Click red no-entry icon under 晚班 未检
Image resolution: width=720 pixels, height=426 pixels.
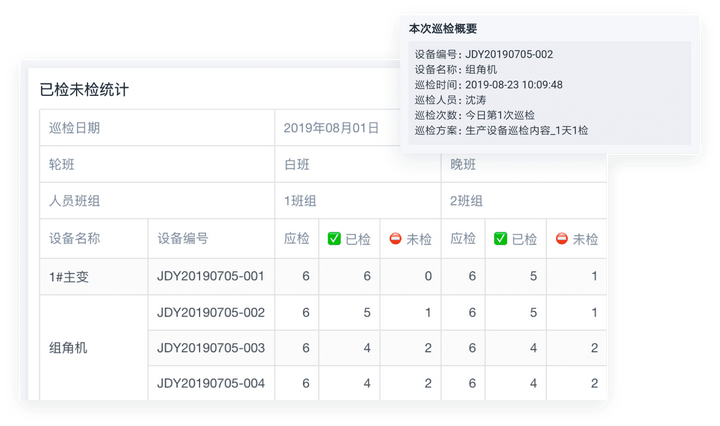coord(562,239)
